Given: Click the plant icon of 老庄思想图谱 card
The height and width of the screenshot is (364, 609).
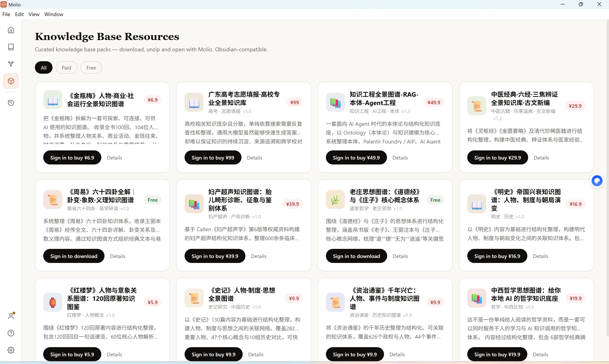Looking at the screenshot, I should click(x=335, y=200).
